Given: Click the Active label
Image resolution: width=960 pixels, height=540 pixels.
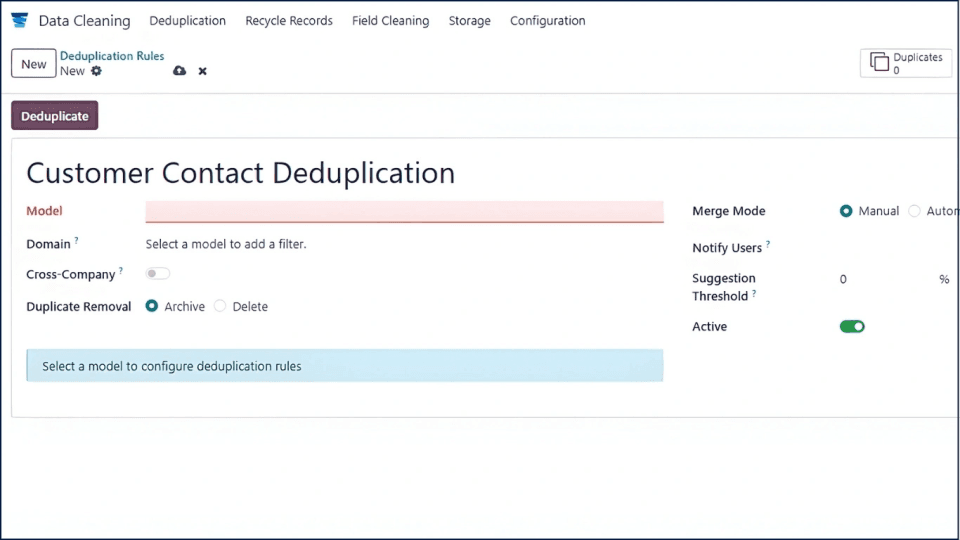Looking at the screenshot, I should (x=710, y=326).
